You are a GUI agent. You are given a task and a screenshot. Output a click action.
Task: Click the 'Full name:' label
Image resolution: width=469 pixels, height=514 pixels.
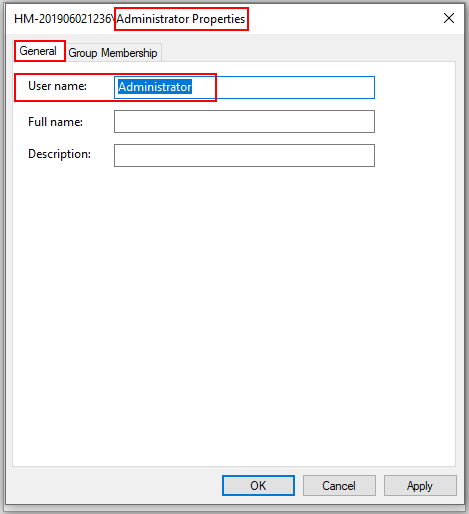[55, 122]
